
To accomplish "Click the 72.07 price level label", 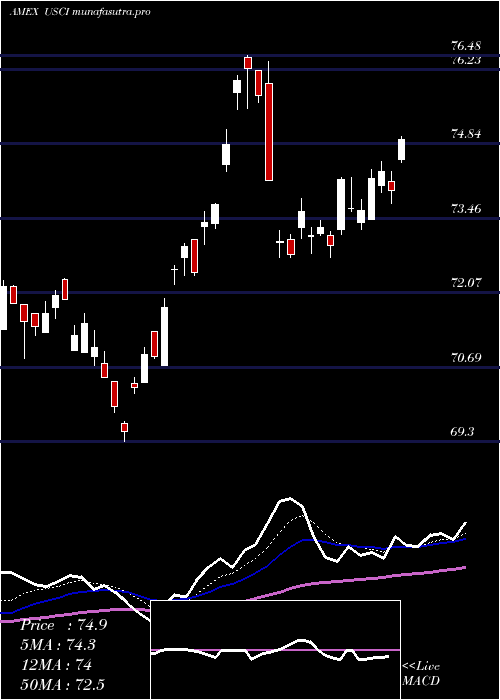I will coord(466,283).
